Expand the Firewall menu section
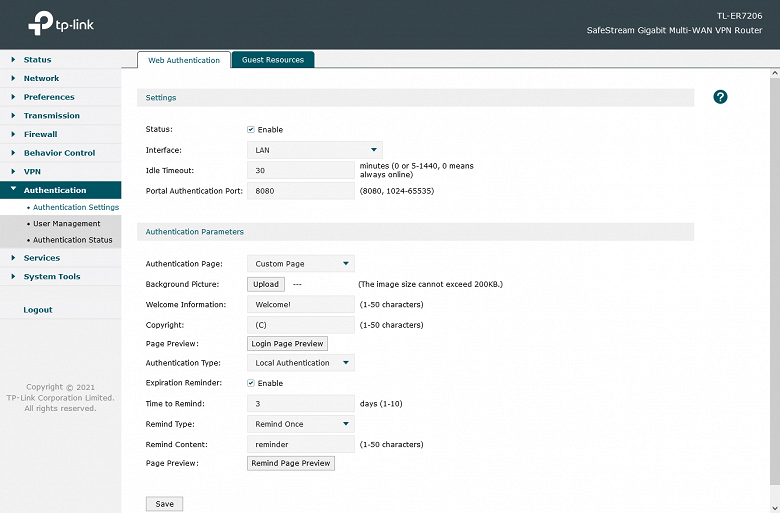The height and width of the screenshot is (513, 780). (x=40, y=134)
